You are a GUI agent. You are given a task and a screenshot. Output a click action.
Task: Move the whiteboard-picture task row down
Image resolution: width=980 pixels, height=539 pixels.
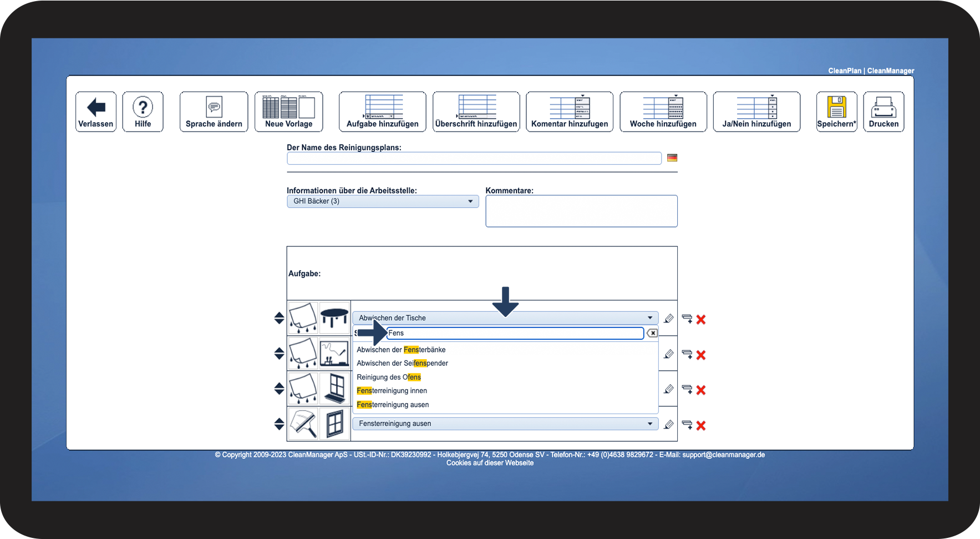tap(279, 357)
